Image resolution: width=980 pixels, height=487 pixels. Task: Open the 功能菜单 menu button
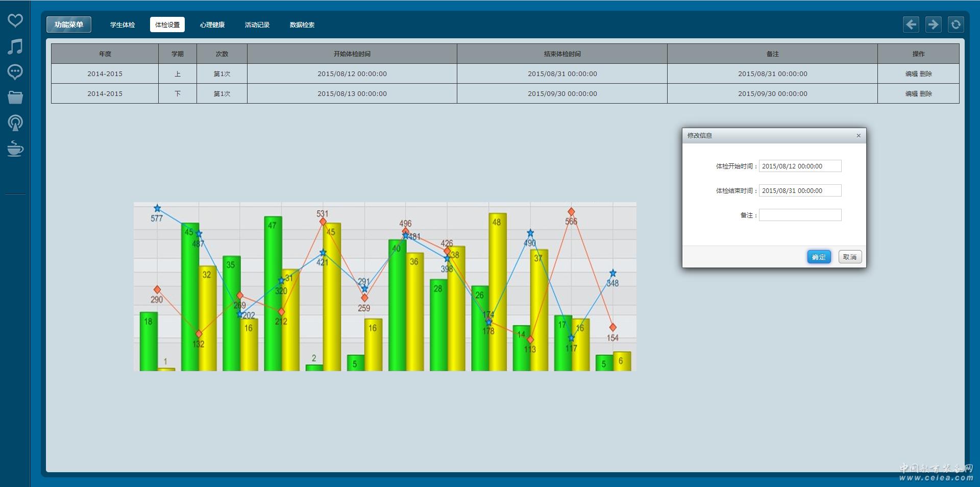pos(69,25)
